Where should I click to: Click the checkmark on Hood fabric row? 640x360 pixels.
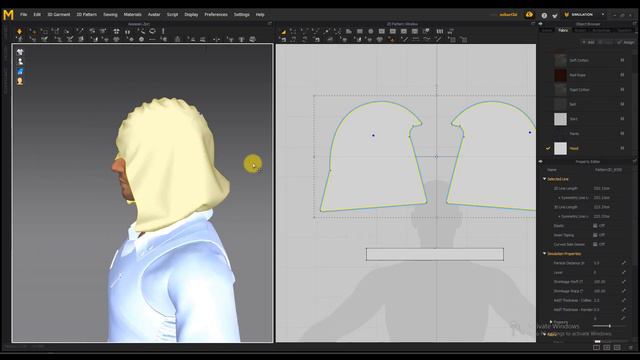548,148
